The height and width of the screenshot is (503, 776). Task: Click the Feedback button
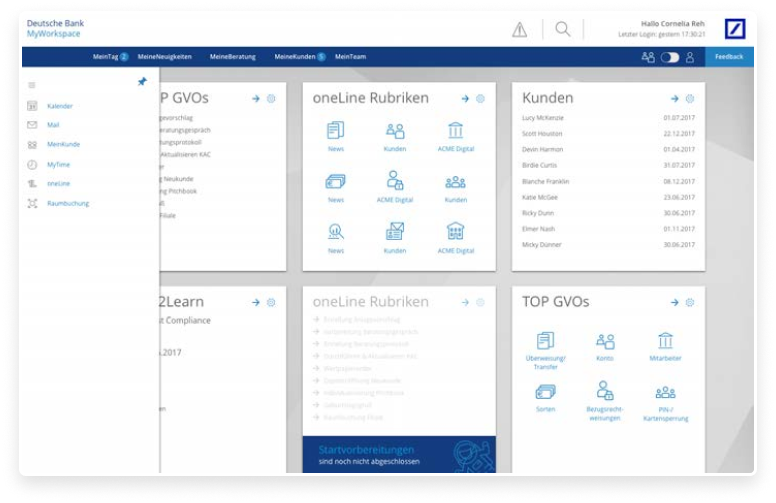(729, 57)
